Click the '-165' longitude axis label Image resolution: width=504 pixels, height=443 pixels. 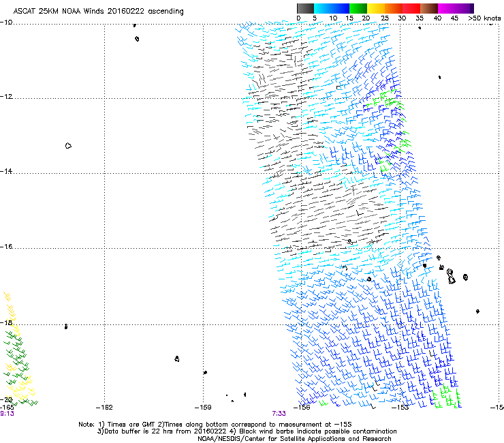coord(7,408)
